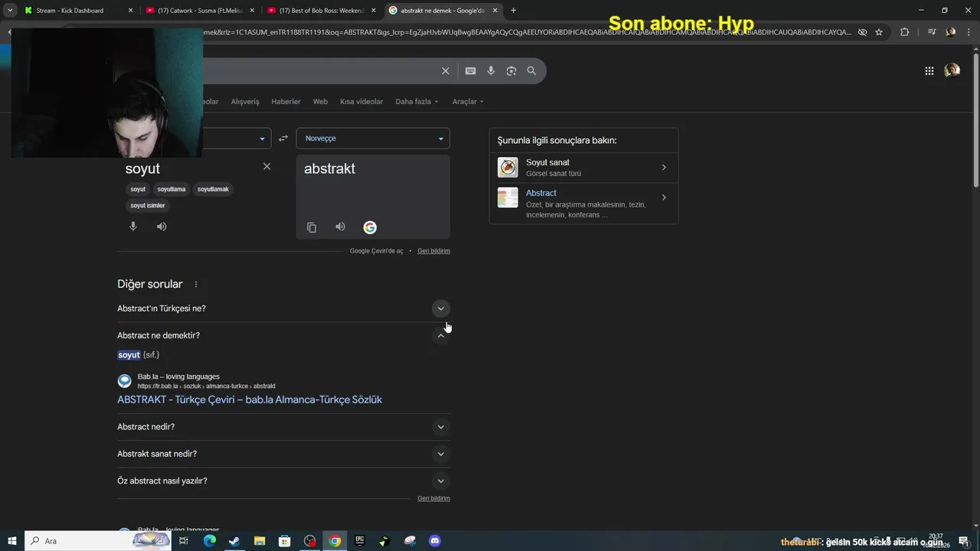This screenshot has width=980, height=551.
Task: Click 'Geri bildirim' below the translator
Action: (x=433, y=251)
